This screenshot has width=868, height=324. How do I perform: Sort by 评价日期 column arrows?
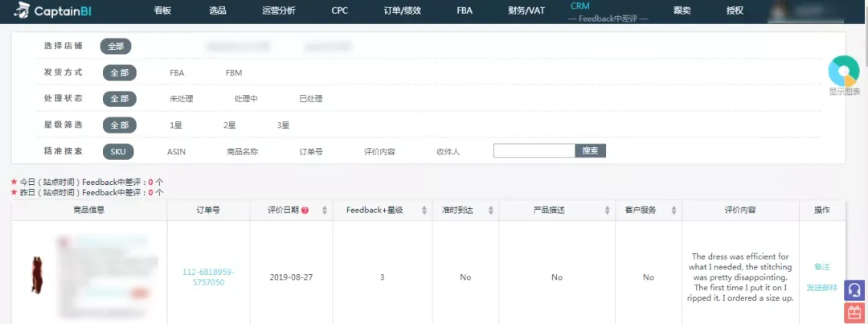325,211
